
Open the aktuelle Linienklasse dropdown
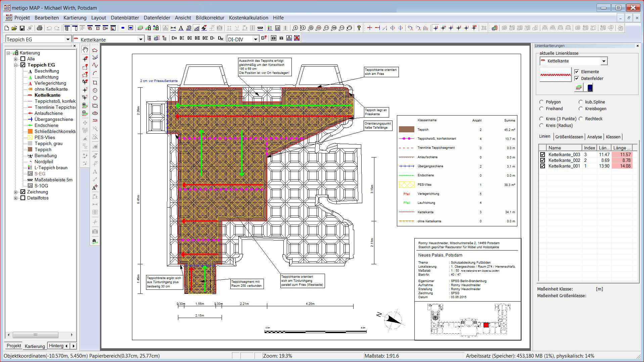604,61
